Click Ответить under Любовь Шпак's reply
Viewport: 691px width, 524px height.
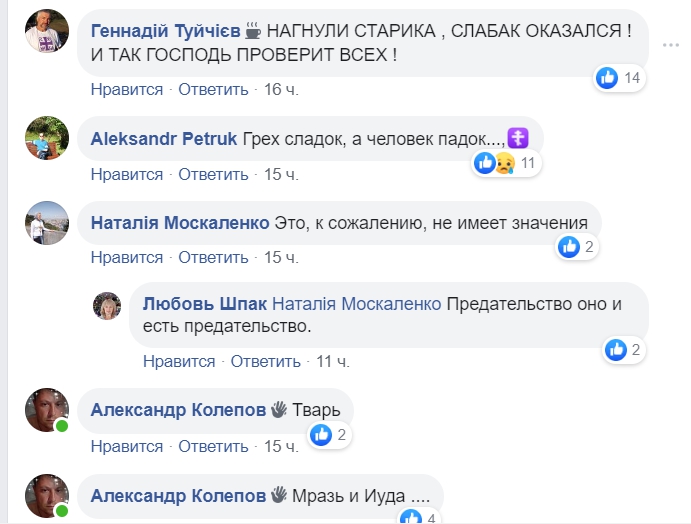click(266, 361)
